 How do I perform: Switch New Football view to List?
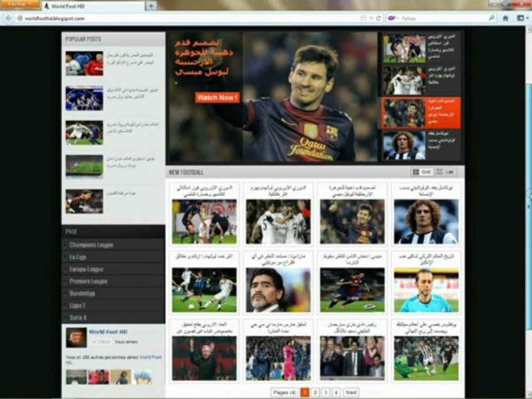[445, 172]
